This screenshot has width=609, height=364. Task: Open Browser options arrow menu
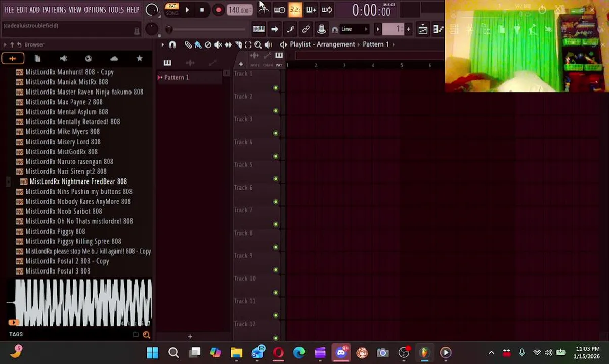[x=5, y=44]
